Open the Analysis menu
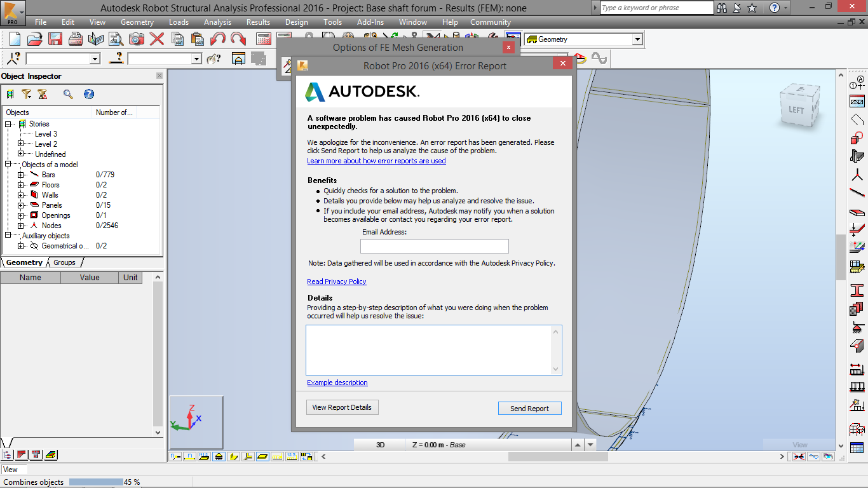868x488 pixels. (x=217, y=22)
